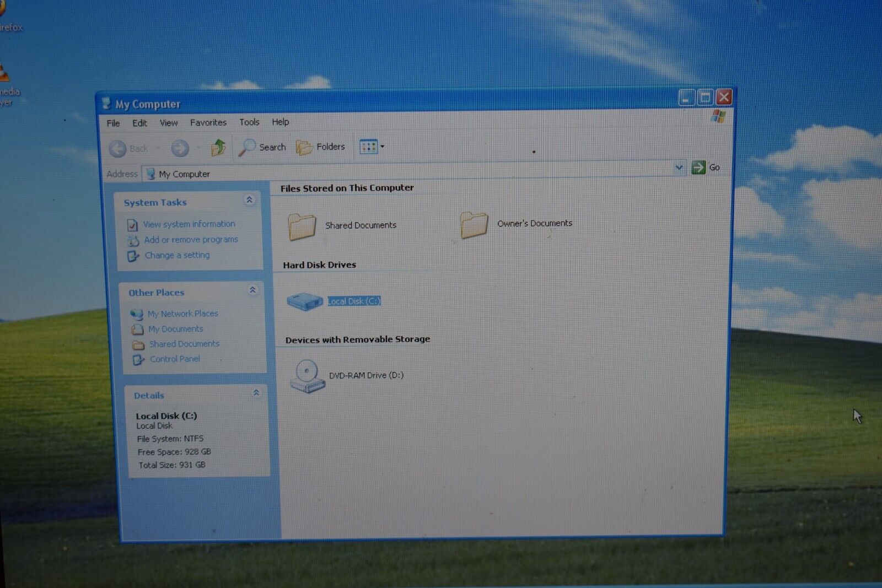Select the Owner's Documents folder icon
Image resolution: width=882 pixels, height=588 pixels.
(x=474, y=224)
